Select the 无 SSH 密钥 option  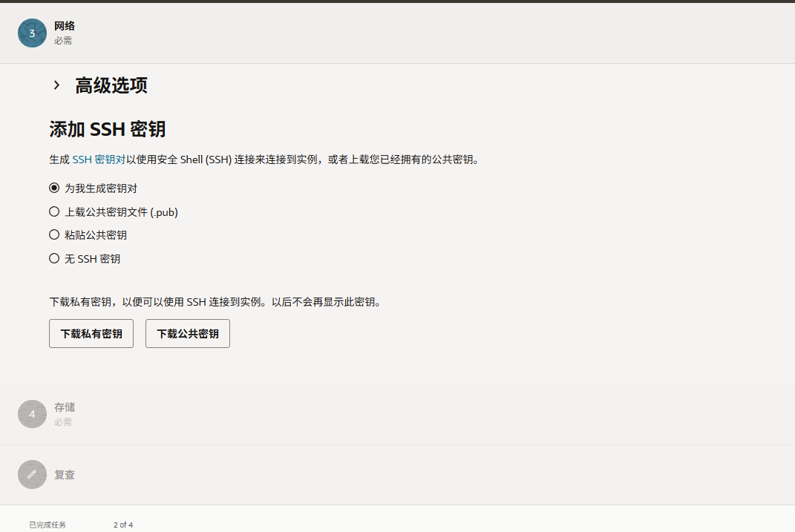point(54,259)
